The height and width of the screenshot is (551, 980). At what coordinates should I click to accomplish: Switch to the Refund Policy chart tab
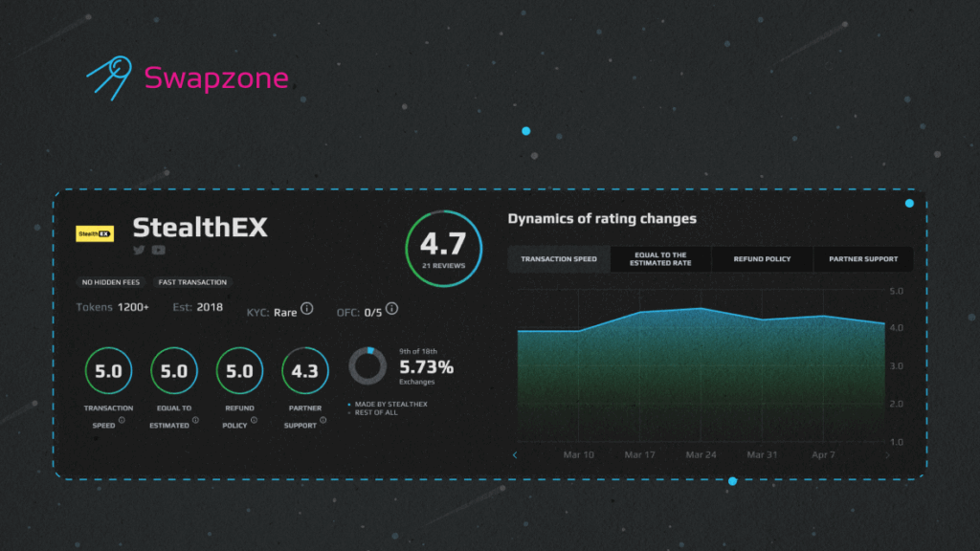(x=762, y=259)
